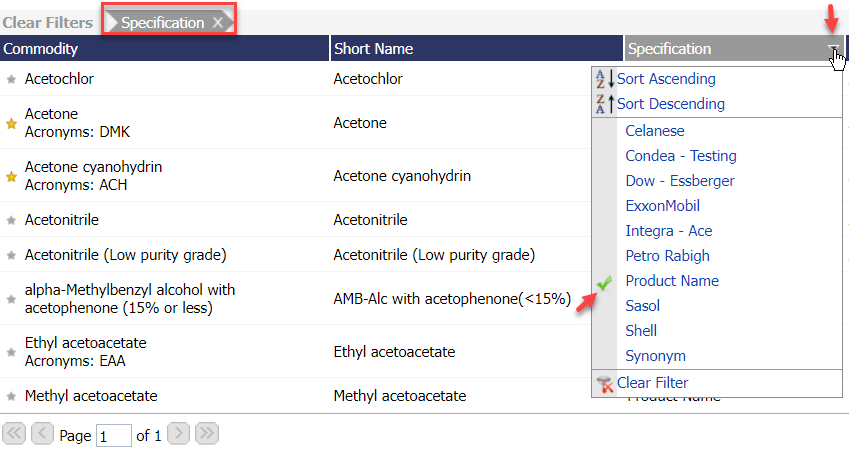The image size is (849, 449).
Task: Click the Sort Descending Z-A icon
Action: point(605,104)
